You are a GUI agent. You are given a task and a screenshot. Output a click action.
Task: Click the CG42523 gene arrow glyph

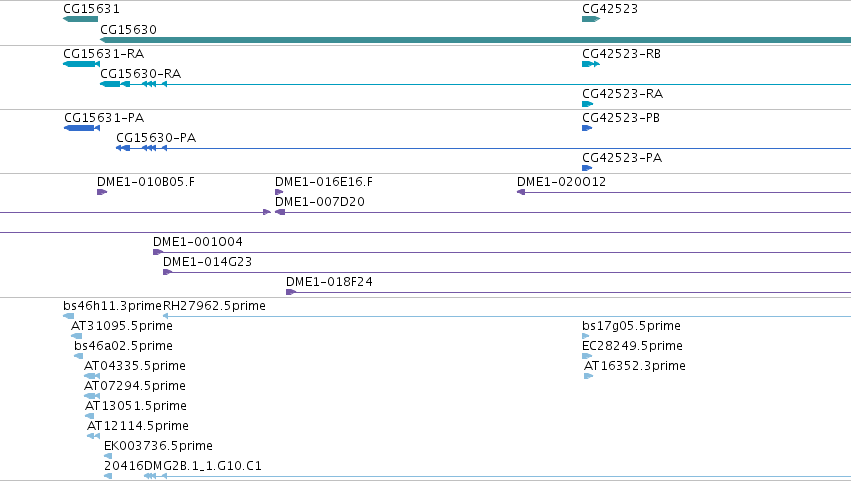coord(591,19)
